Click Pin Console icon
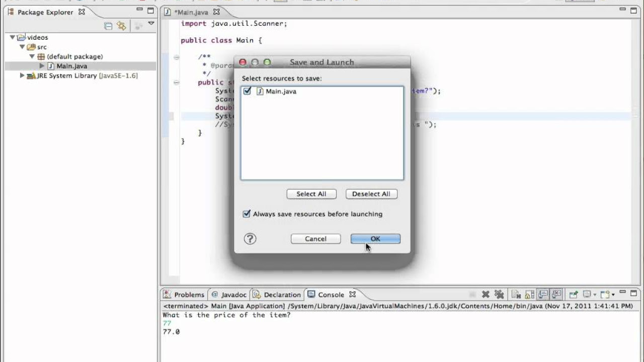This screenshot has width=644, height=362. (x=574, y=294)
